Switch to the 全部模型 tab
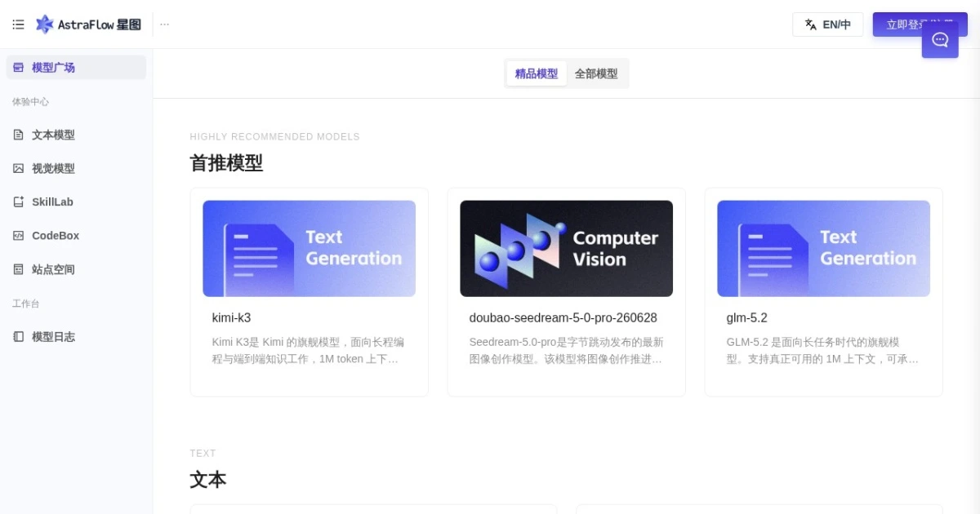The width and height of the screenshot is (980, 514). (x=596, y=73)
